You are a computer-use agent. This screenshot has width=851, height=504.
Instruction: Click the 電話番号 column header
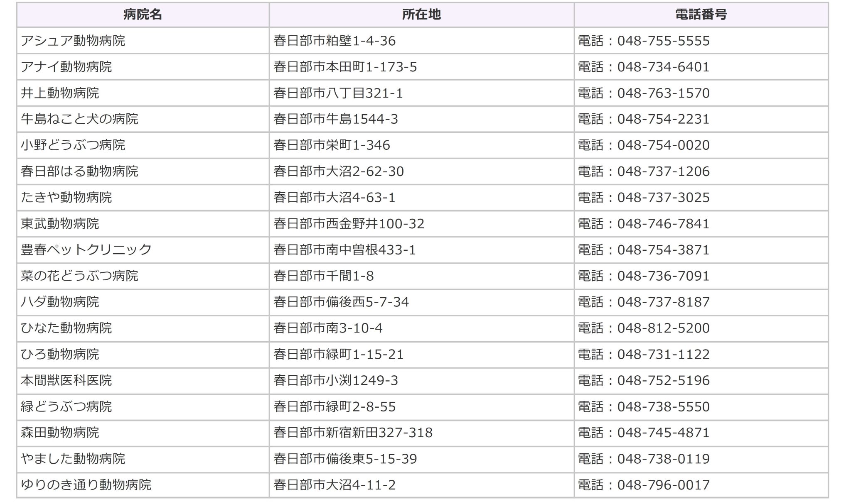click(701, 15)
